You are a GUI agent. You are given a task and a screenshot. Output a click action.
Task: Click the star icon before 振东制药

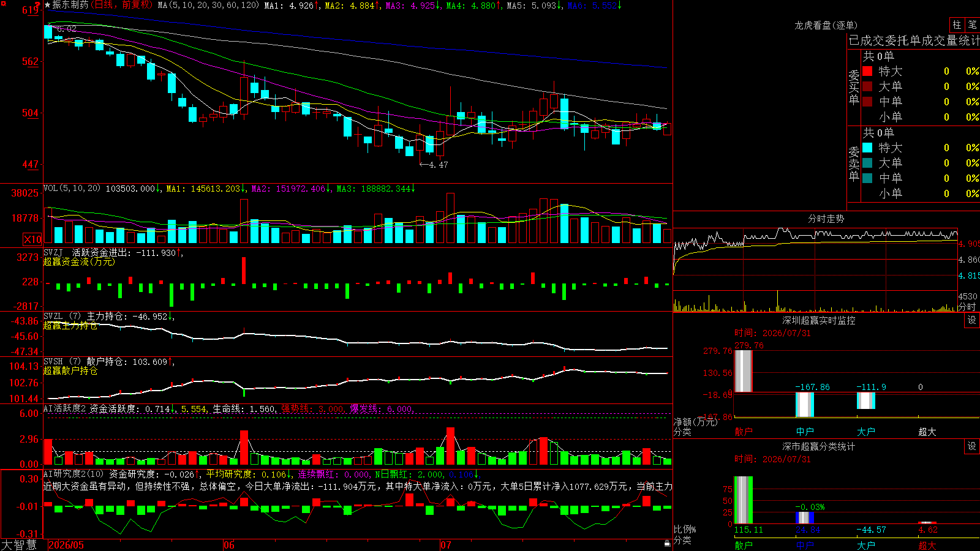click(48, 5)
